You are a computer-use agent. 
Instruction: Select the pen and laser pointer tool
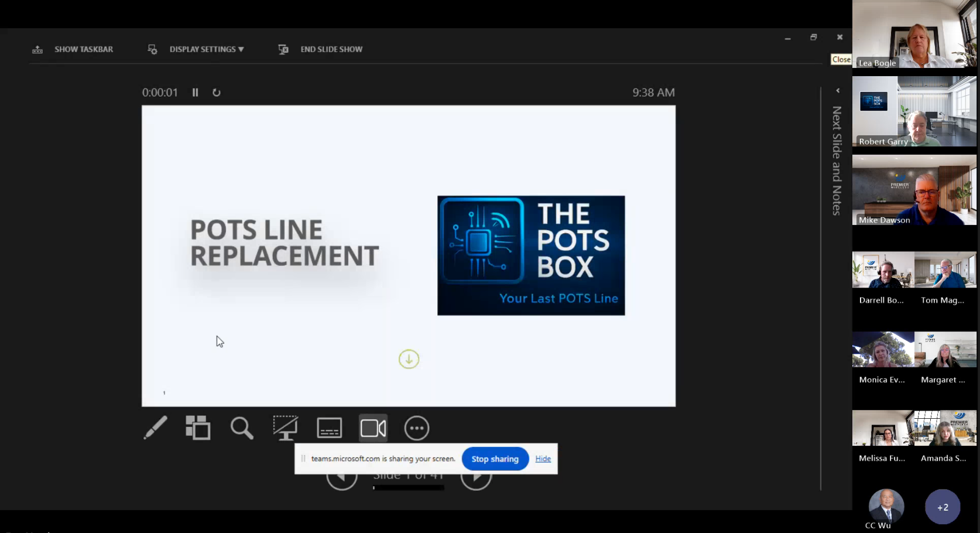point(155,428)
